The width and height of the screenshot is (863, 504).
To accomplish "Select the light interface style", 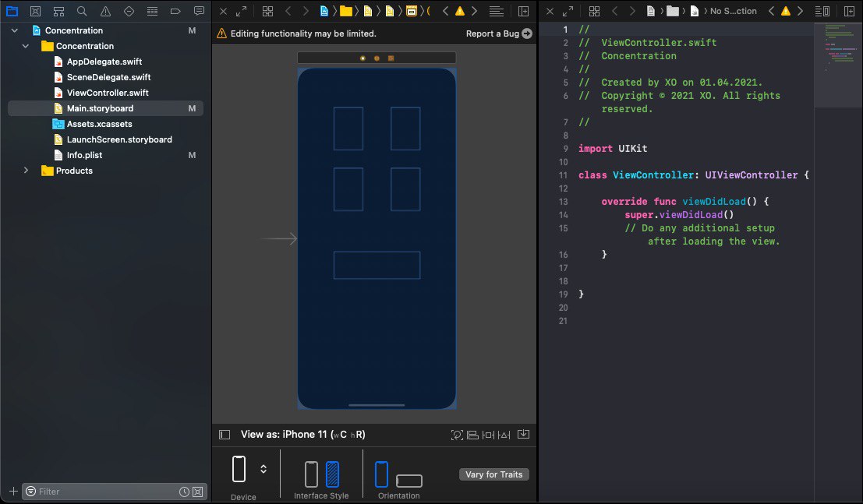I will pyautogui.click(x=311, y=474).
